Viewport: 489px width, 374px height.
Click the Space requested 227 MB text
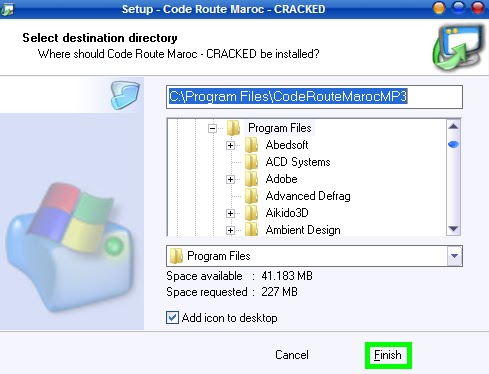(x=232, y=292)
